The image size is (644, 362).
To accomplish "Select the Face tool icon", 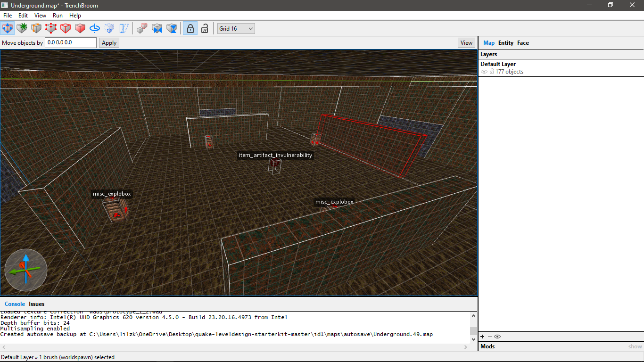I will [x=80, y=28].
